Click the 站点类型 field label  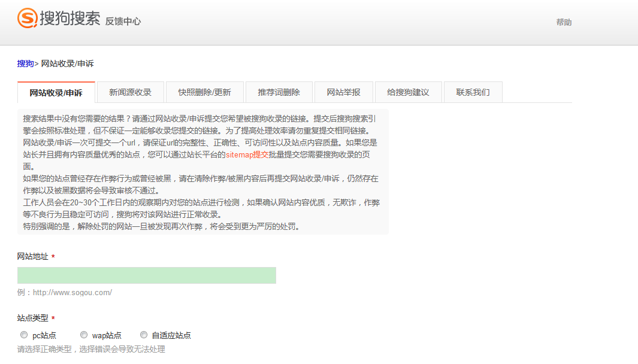click(x=32, y=318)
